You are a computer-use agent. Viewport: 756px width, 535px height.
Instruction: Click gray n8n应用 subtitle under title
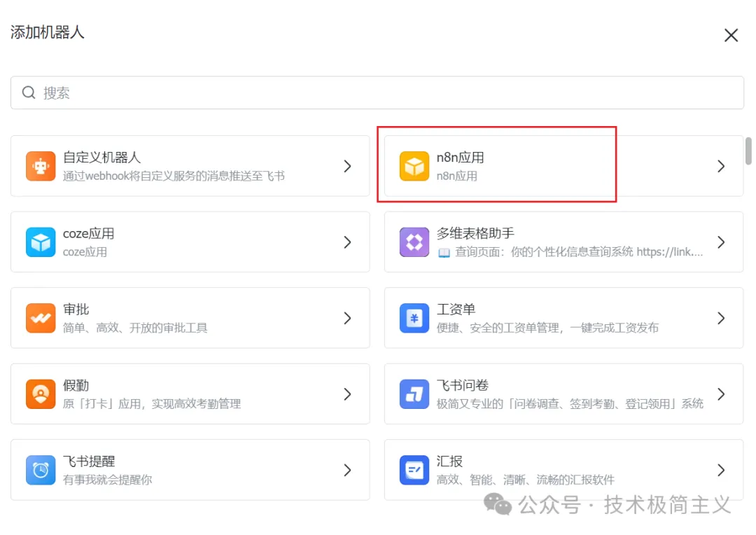(x=456, y=176)
